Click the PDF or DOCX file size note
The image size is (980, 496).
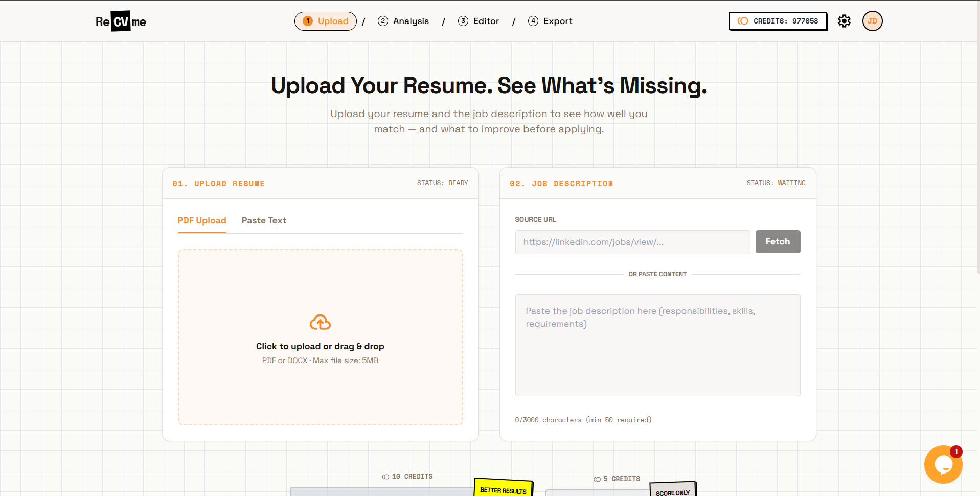tap(320, 360)
